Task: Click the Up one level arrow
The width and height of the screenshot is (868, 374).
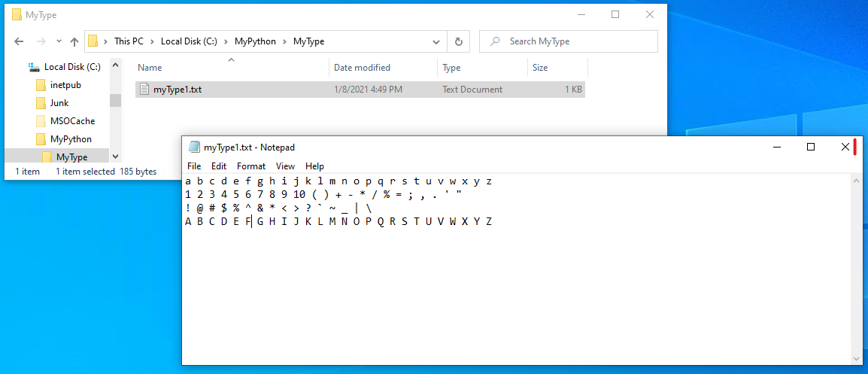Action: tap(74, 41)
